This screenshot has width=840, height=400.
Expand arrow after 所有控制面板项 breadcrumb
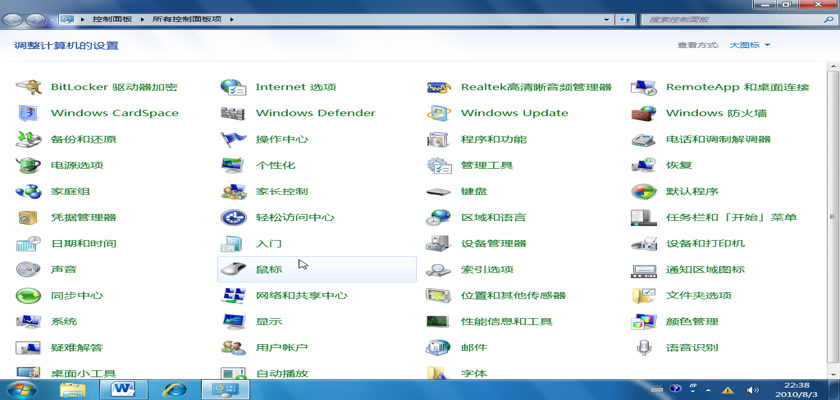(x=232, y=19)
